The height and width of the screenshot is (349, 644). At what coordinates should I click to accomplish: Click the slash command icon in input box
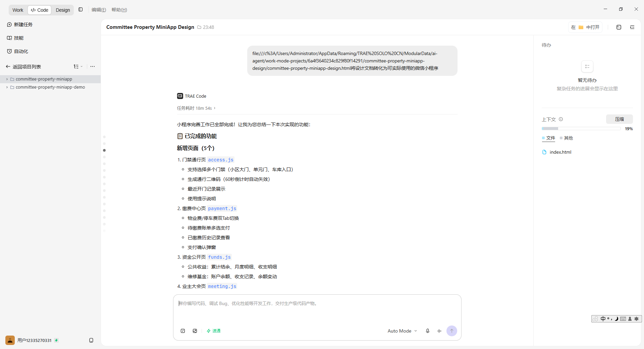(183, 331)
